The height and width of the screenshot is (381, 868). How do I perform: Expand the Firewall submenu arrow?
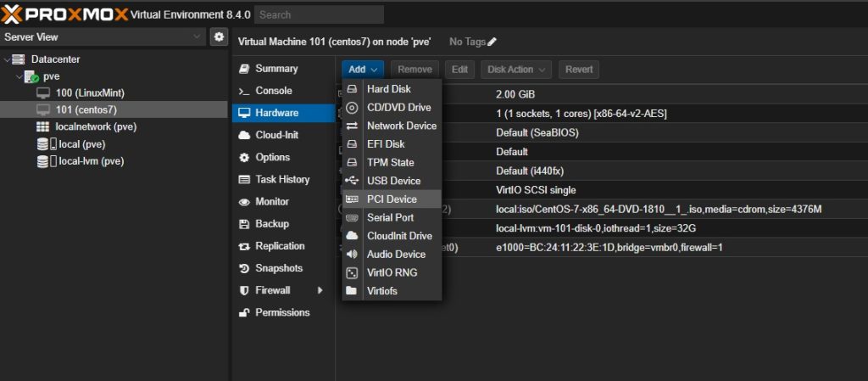[320, 290]
